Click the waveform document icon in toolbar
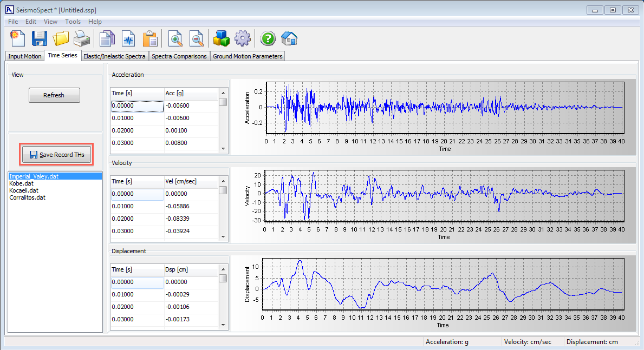Image resolution: width=644 pixels, height=350 pixels. pyautogui.click(x=128, y=38)
